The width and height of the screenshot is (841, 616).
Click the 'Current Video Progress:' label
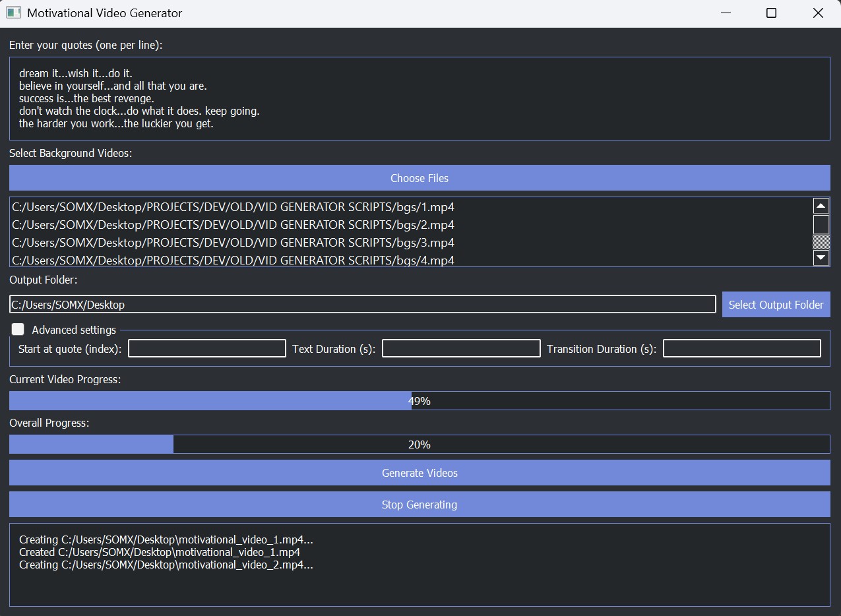tap(65, 379)
